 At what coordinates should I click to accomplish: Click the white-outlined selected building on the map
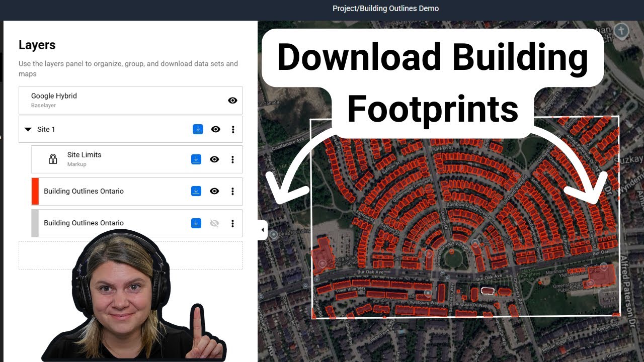point(488,290)
